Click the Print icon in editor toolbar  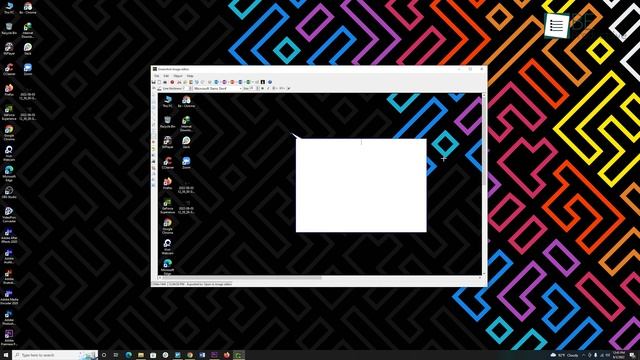click(x=165, y=82)
